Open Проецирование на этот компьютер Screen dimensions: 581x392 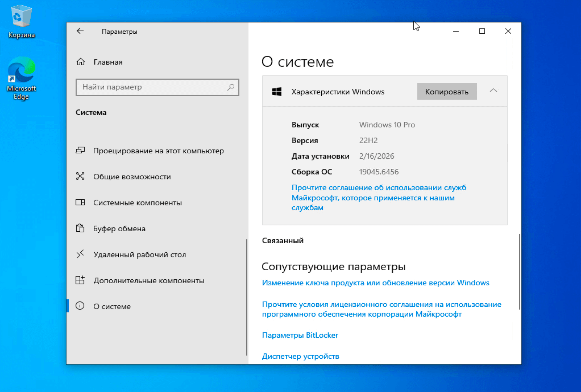158,151
